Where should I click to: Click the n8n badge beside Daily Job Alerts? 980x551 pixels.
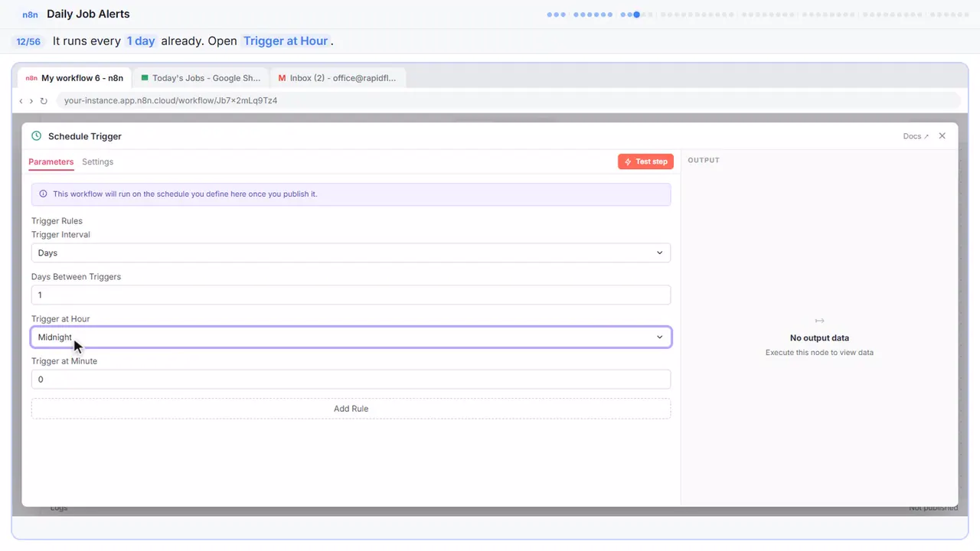pyautogui.click(x=31, y=15)
